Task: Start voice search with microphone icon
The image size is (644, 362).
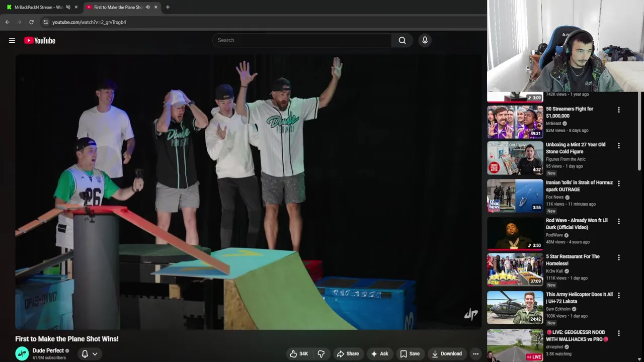Action: (425, 40)
